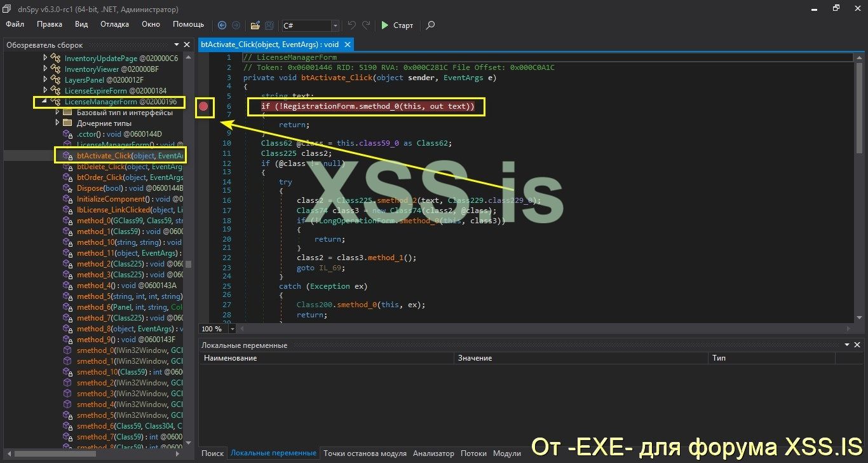This screenshot has width=868, height=463.
Task: Open the Окно menu
Action: (151, 24)
